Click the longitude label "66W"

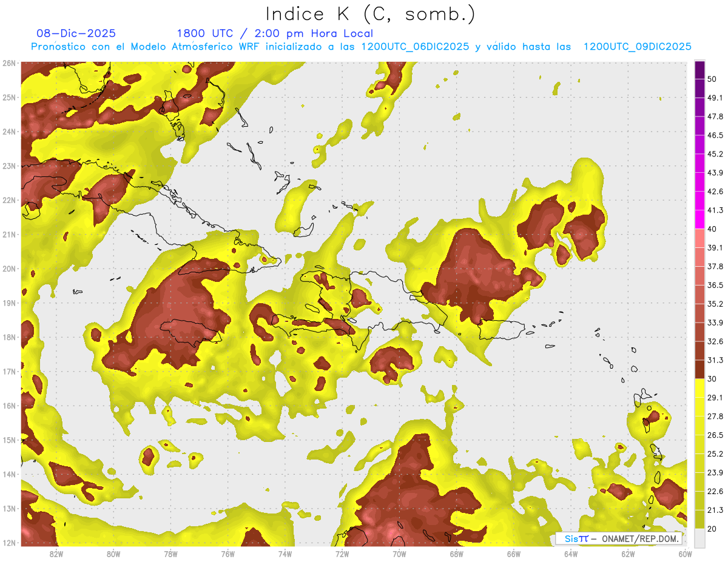(514, 554)
